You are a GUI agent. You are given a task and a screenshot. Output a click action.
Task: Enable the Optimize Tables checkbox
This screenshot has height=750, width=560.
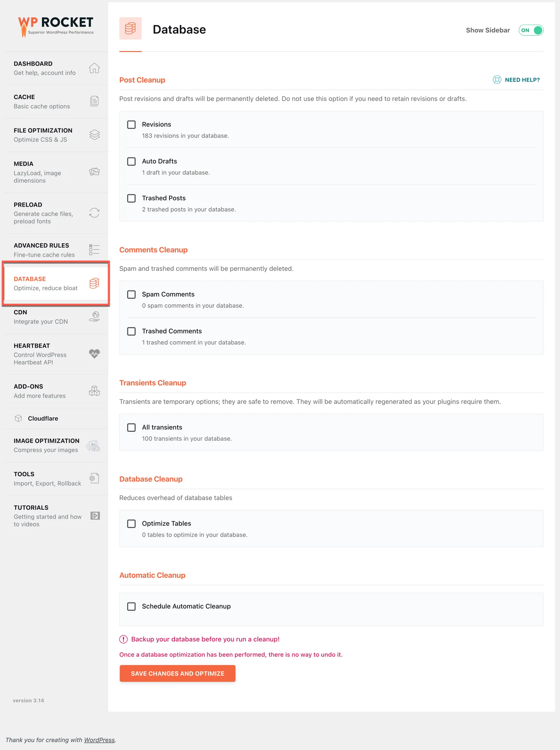[x=131, y=524]
